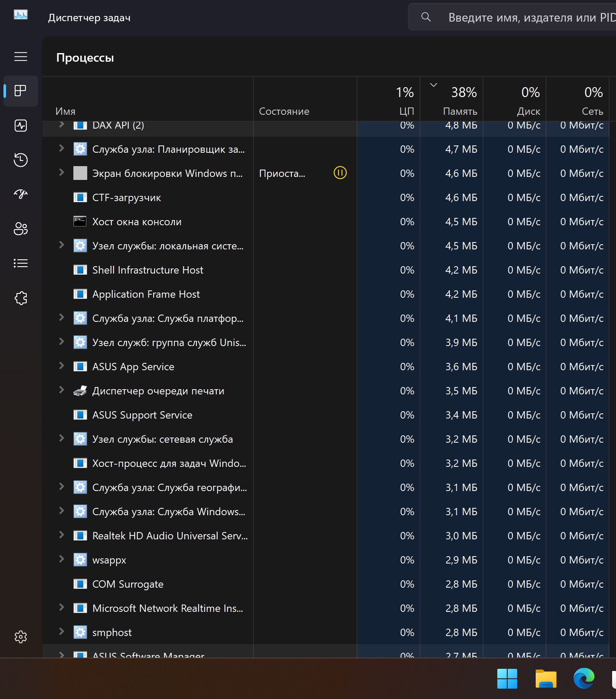Sort by the Состояние column header
Image resolution: width=616 pixels, height=699 pixels.
305,99
